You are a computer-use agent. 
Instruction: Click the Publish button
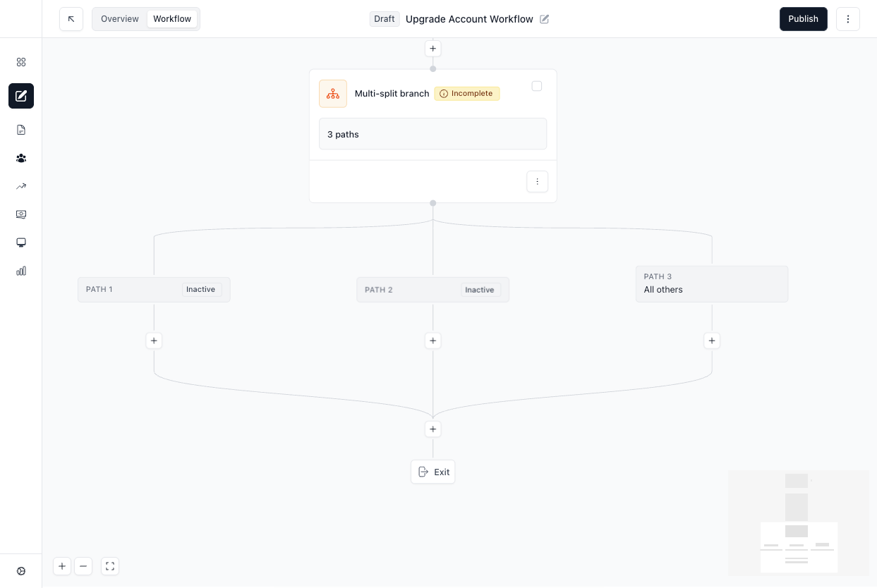(803, 19)
